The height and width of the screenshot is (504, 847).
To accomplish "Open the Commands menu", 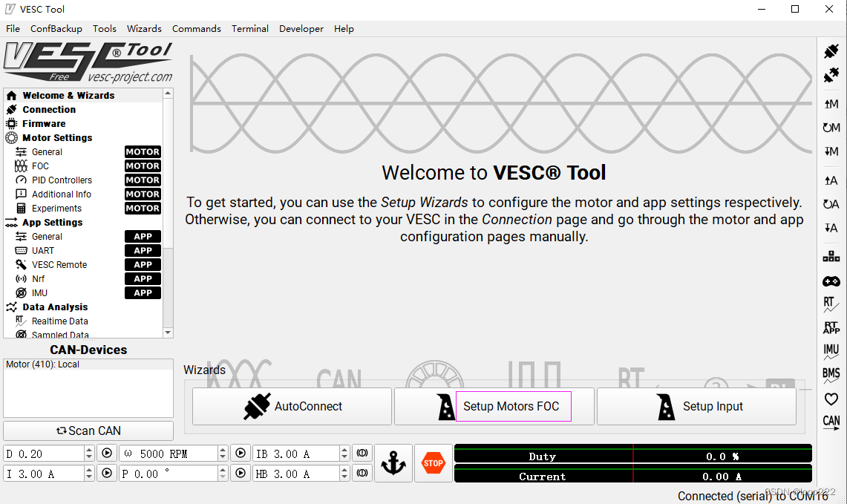I will pos(197,29).
